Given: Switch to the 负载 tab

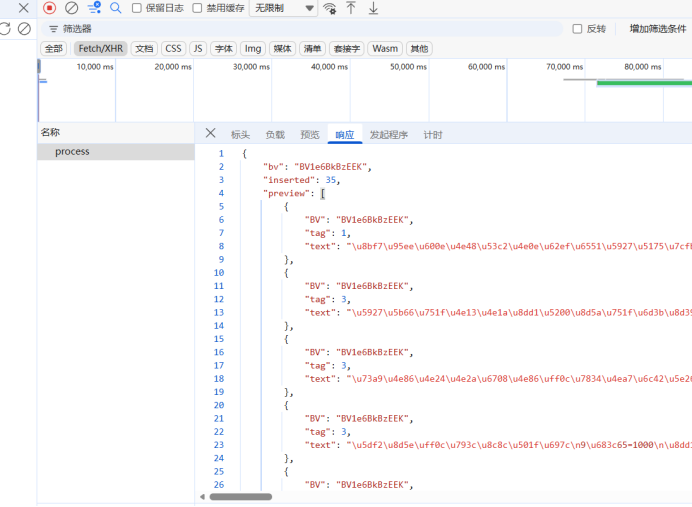Looking at the screenshot, I should (275, 135).
